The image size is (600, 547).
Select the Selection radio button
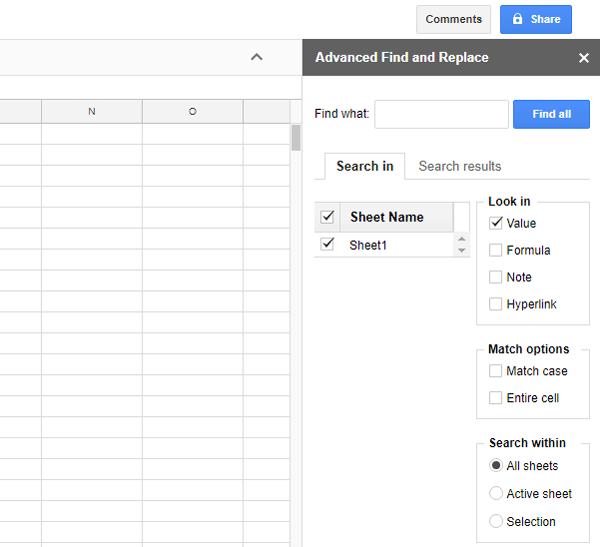click(x=496, y=521)
